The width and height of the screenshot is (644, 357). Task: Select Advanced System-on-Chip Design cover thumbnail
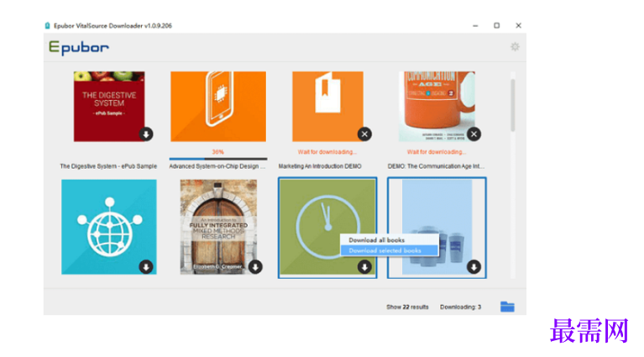(x=218, y=107)
